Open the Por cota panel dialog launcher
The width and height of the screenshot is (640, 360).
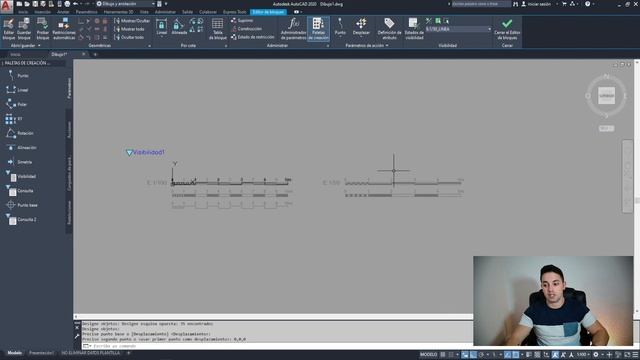(226, 46)
